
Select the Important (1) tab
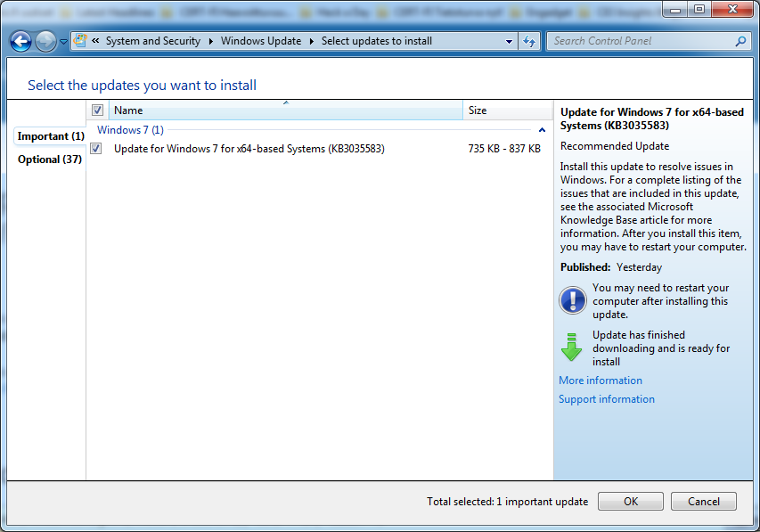point(51,136)
